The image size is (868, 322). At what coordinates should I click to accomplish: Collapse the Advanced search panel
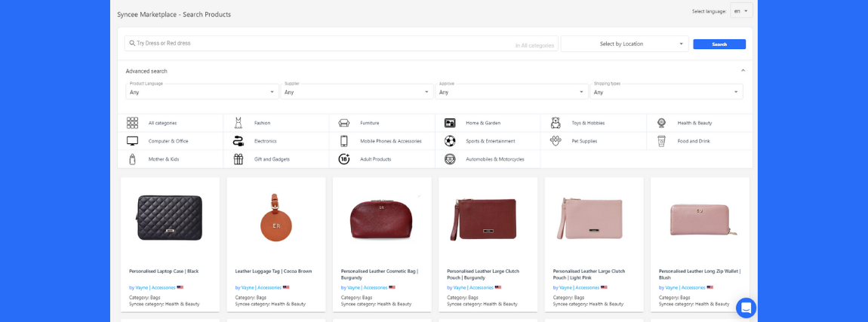[743, 71]
